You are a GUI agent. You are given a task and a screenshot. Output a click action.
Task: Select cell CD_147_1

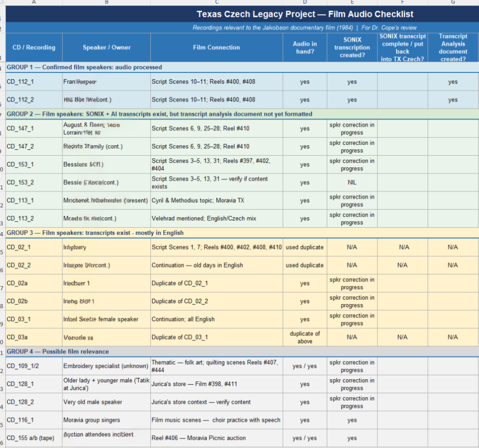(x=34, y=128)
